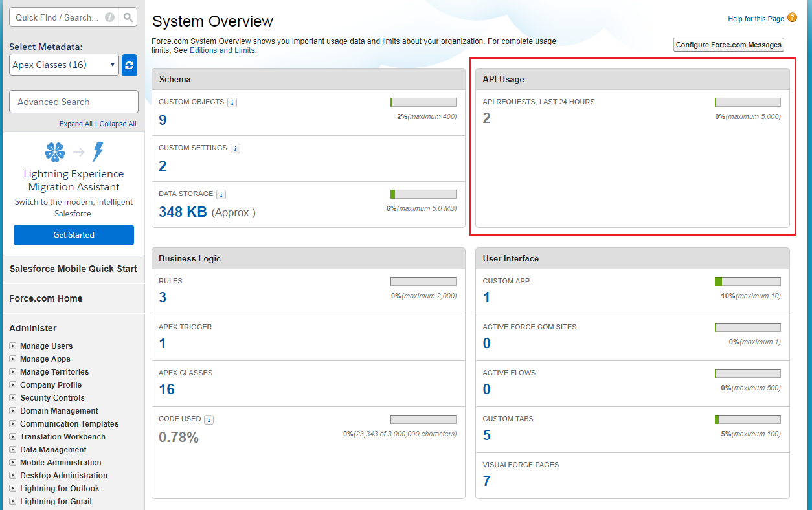Click the info icon next to CODE USED
The image size is (812, 510).
coord(209,419)
